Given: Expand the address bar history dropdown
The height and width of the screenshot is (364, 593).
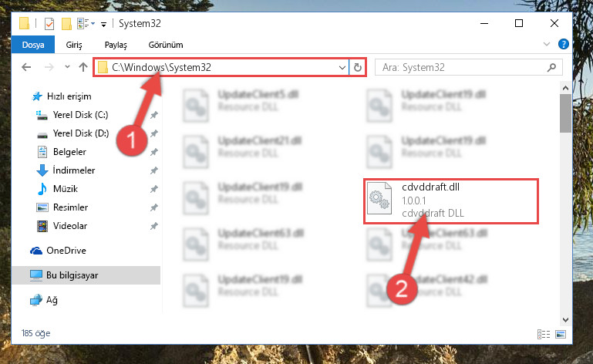Looking at the screenshot, I should click(342, 68).
